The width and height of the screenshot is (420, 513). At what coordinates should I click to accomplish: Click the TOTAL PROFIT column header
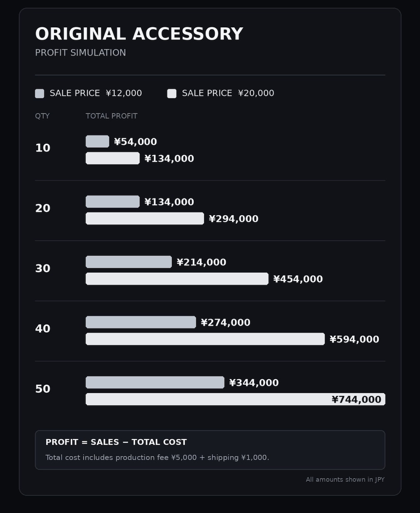pos(112,116)
